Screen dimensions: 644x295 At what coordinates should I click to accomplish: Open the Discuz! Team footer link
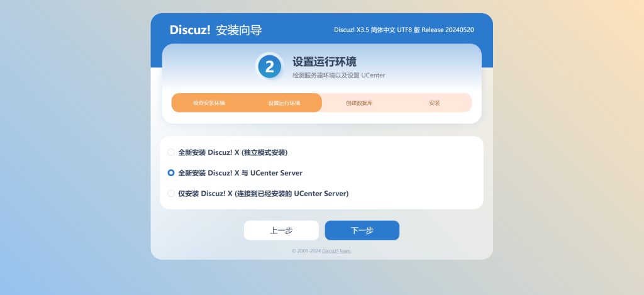(x=336, y=251)
